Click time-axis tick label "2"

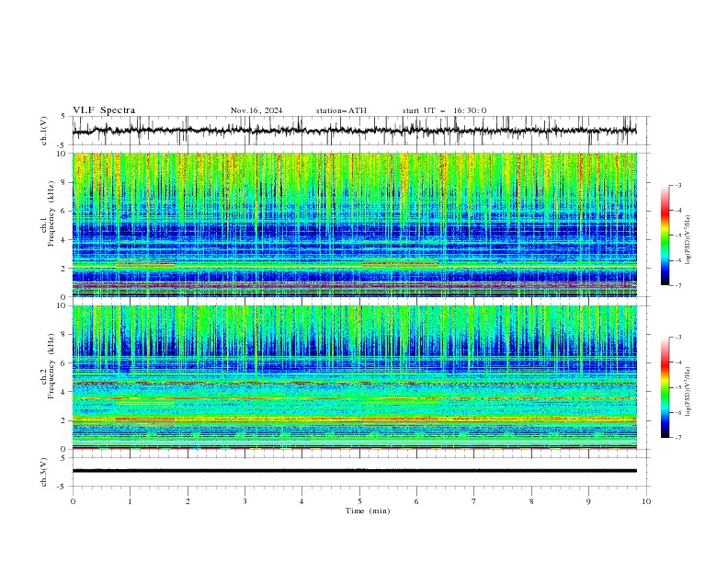coord(188,501)
